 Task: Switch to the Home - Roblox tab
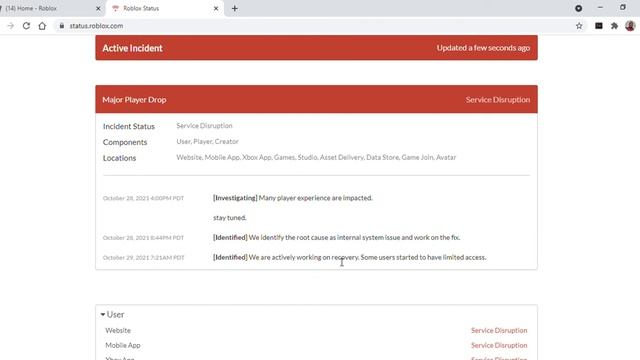(51, 8)
